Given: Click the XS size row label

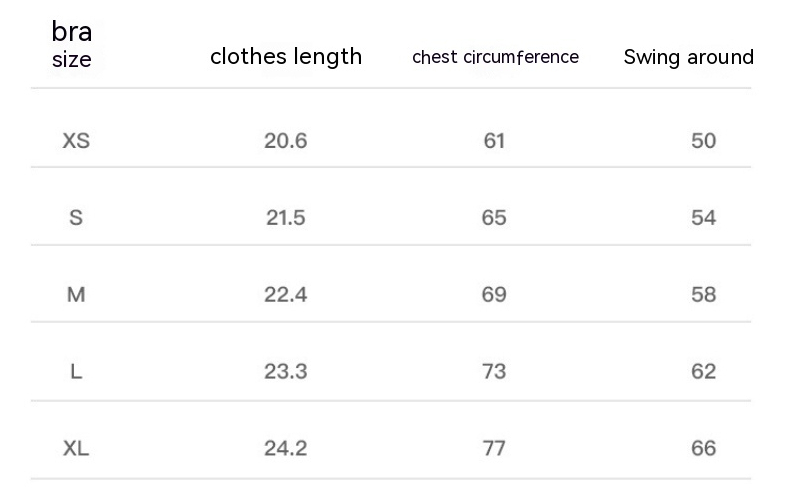Looking at the screenshot, I should click(x=76, y=141).
